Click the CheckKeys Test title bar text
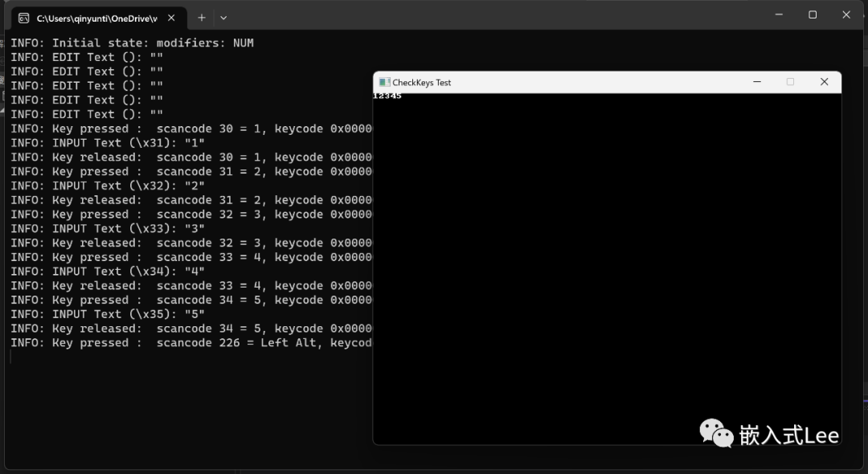The width and height of the screenshot is (868, 474). [422, 83]
